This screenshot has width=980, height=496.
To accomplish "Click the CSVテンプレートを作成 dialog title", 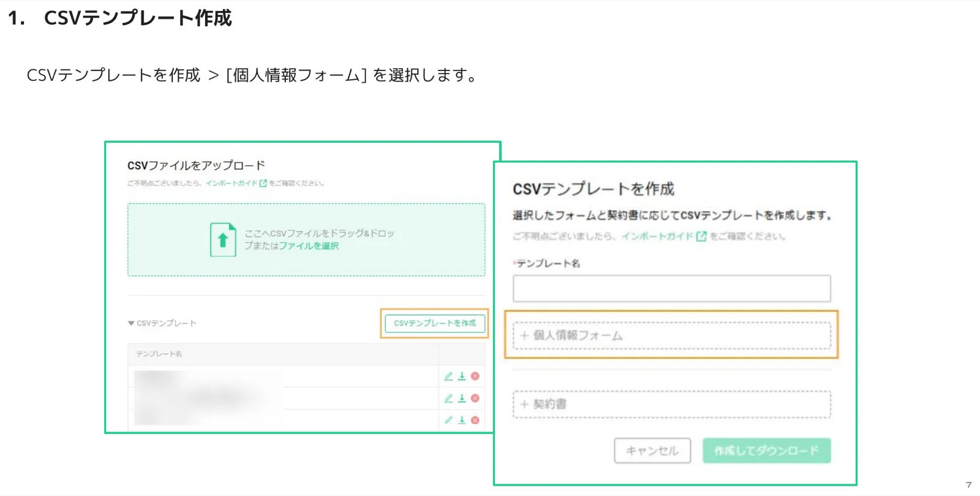I will tap(594, 189).
